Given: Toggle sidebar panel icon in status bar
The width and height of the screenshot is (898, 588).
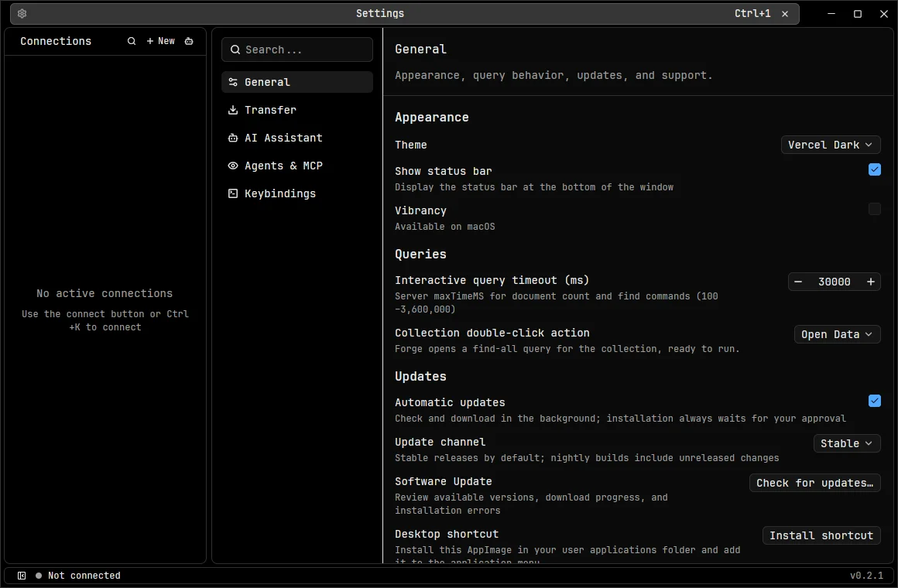Looking at the screenshot, I should coord(22,576).
